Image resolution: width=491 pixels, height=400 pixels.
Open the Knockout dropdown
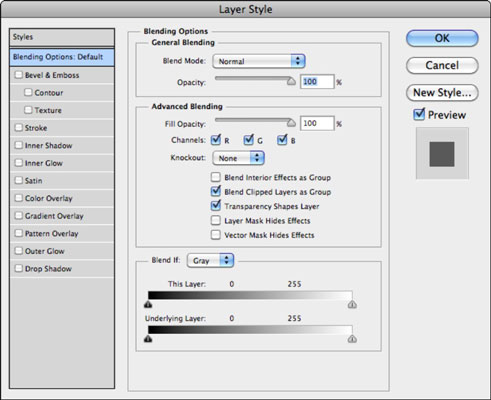coord(238,158)
